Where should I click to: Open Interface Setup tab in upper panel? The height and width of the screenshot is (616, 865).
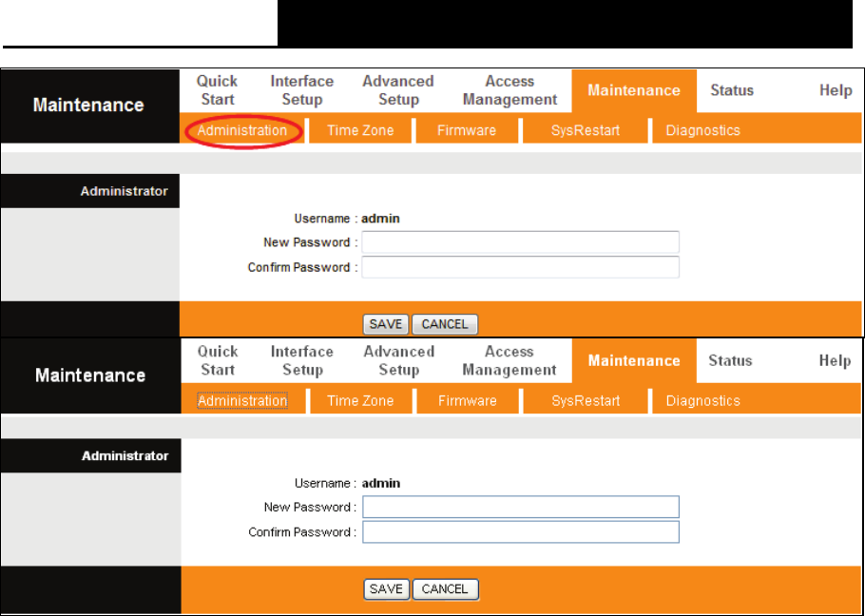point(301,90)
